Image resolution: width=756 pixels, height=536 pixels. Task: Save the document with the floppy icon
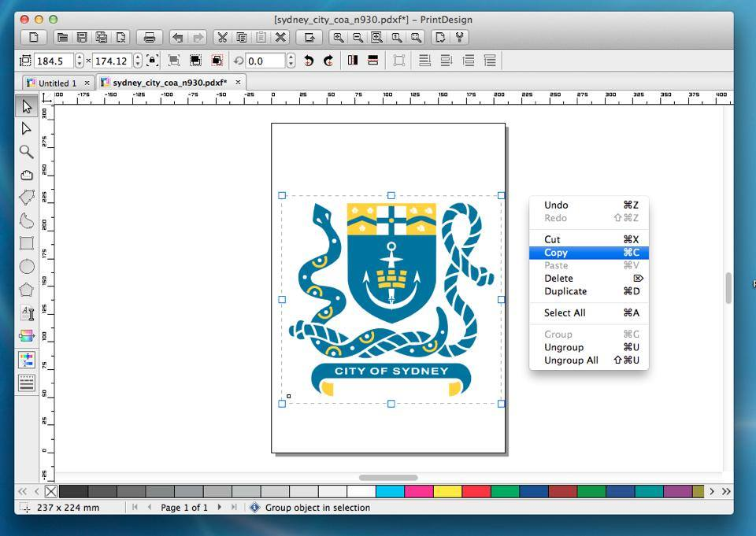tap(82, 37)
